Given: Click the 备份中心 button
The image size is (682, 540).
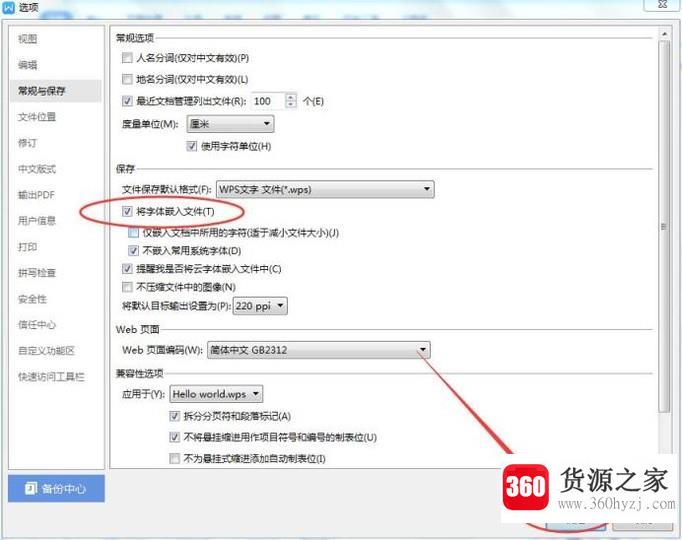Looking at the screenshot, I should (x=56, y=488).
